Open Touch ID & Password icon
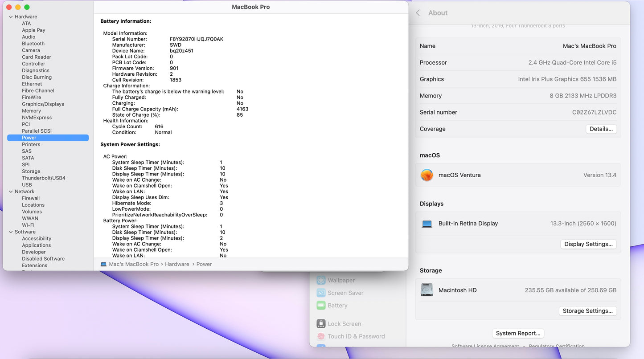The height and width of the screenshot is (359, 644). 321,336
